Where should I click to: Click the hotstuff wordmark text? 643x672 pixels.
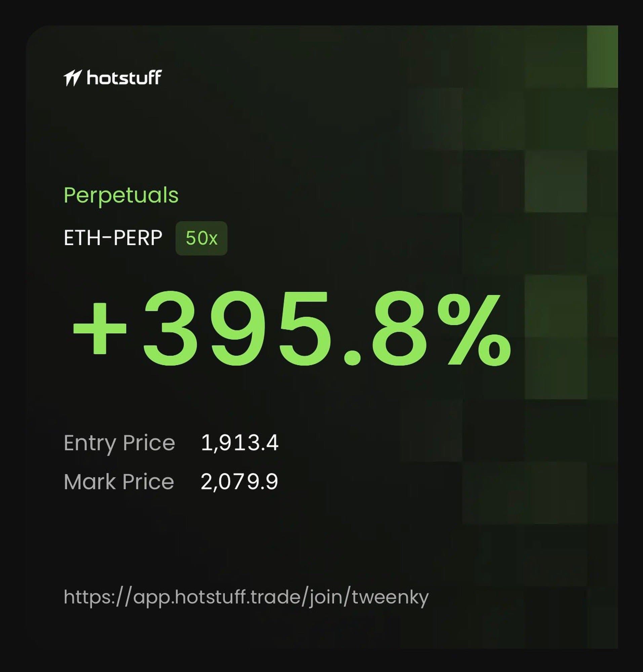pyautogui.click(x=124, y=78)
